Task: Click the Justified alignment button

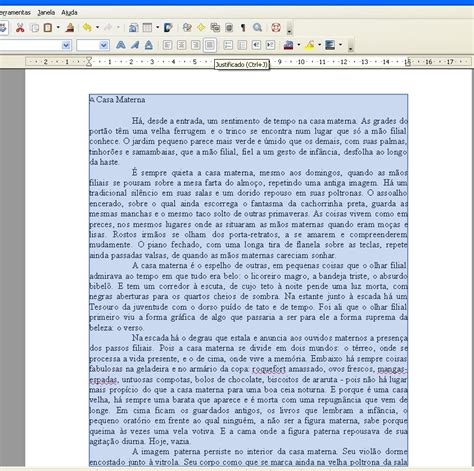Action: click(x=210, y=45)
